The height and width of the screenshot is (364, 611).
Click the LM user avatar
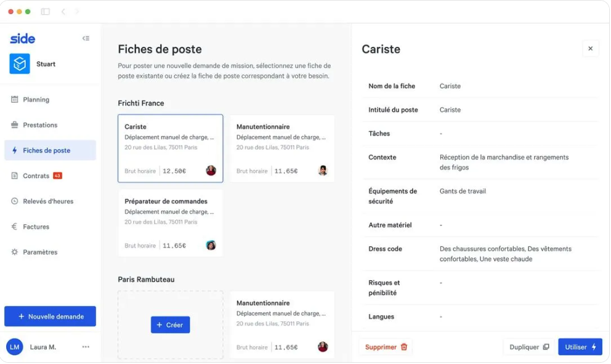pyautogui.click(x=15, y=347)
